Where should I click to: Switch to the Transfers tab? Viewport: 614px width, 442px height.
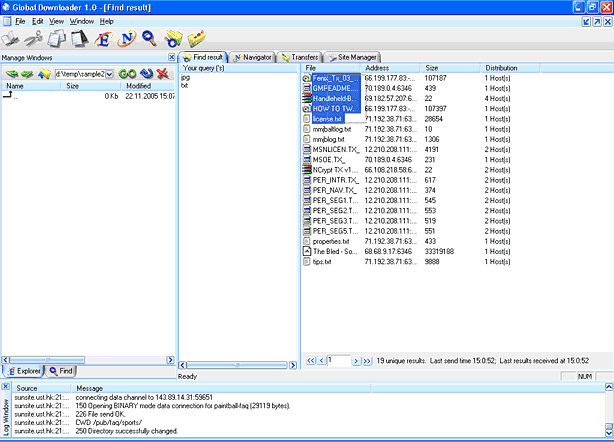click(x=300, y=58)
